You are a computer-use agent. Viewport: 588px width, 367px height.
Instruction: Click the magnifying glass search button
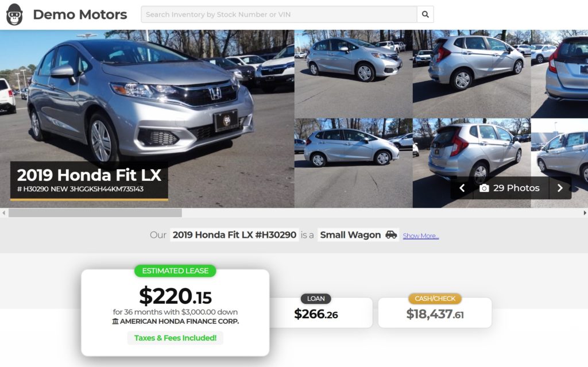coord(425,14)
